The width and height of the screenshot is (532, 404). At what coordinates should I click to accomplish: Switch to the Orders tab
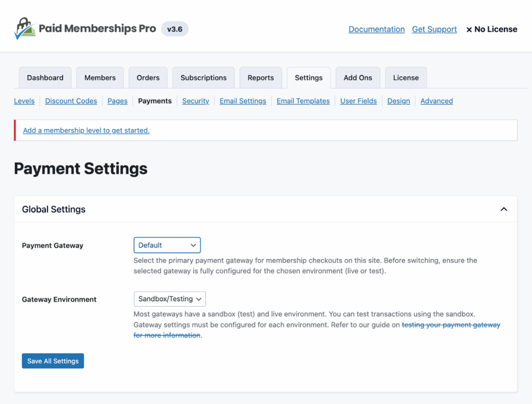coord(148,77)
